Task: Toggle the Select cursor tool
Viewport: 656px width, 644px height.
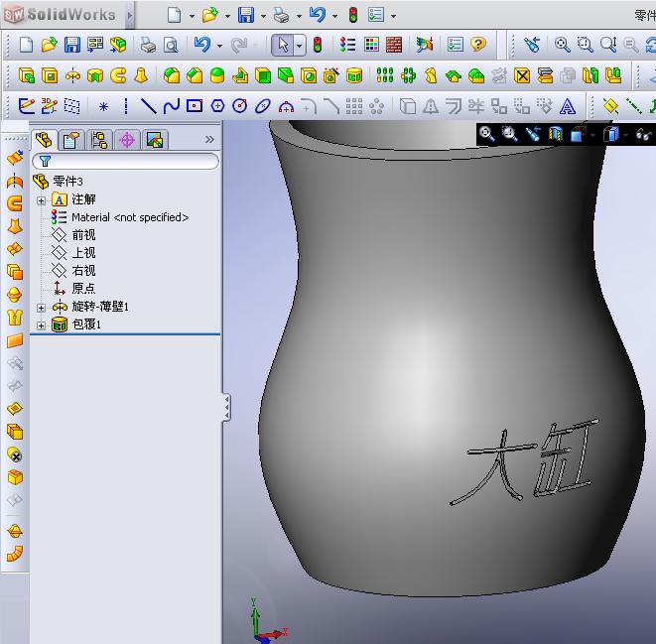Action: [283, 45]
